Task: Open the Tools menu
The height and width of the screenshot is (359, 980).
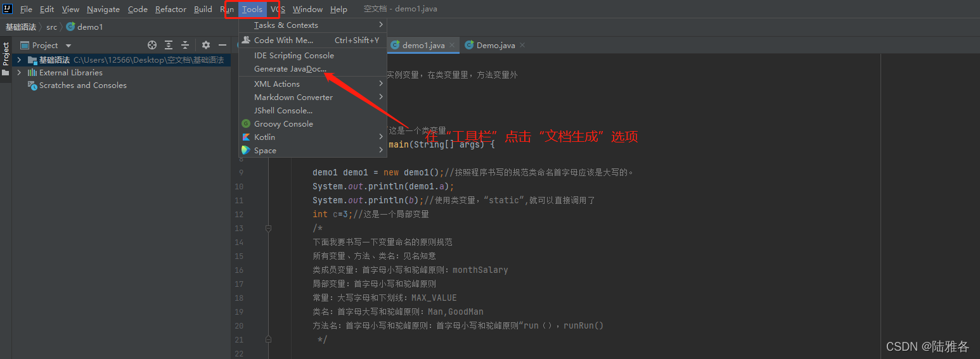Action: 252,9
